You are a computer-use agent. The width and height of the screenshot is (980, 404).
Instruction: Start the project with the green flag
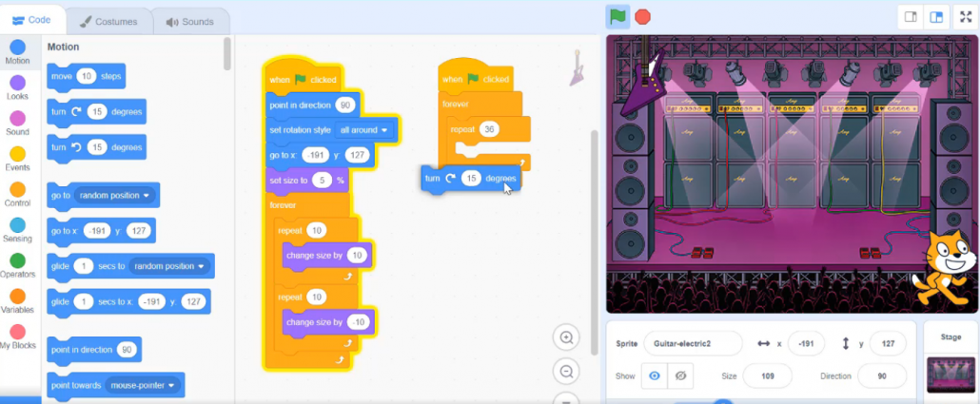click(617, 16)
